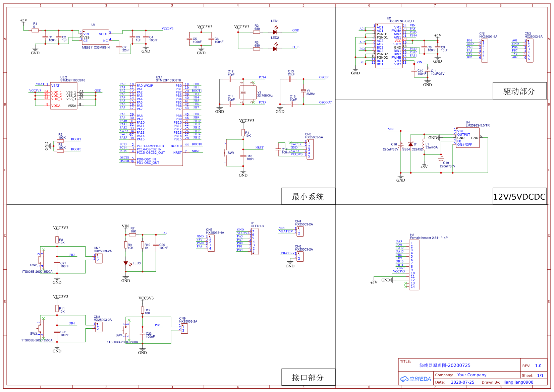554x392 pixels.
Task: Click the R12 10K resistor label
Action: [x=147, y=312]
